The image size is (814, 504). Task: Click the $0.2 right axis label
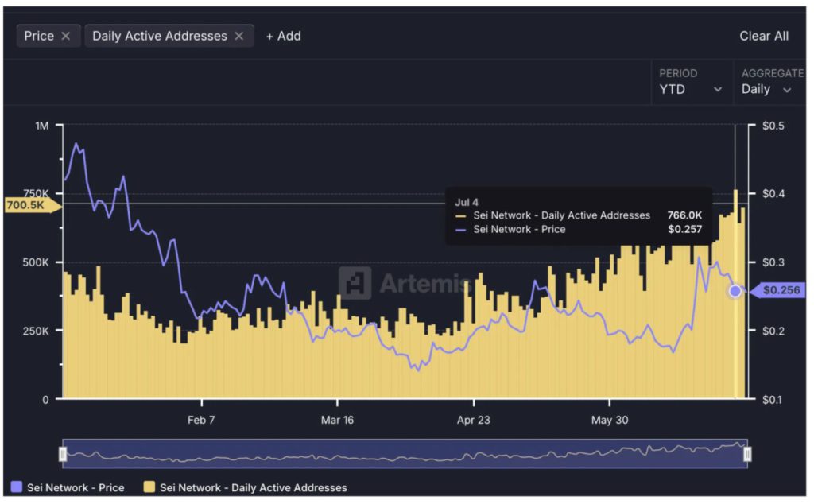pyautogui.click(x=773, y=331)
